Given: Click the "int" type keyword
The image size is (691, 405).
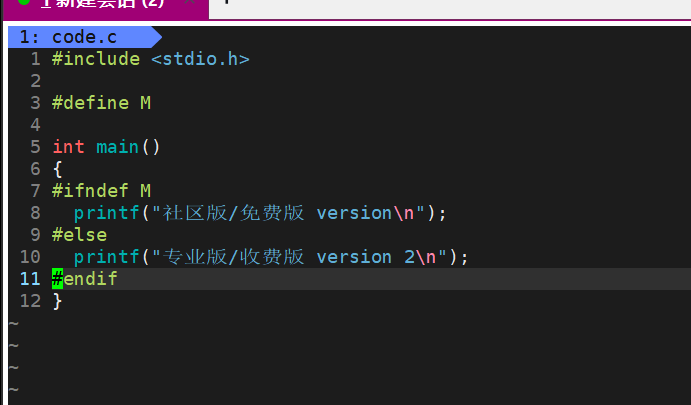Looking at the screenshot, I should point(68,147).
